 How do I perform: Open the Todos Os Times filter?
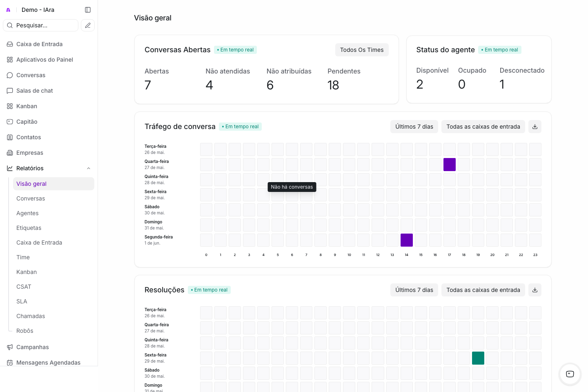click(362, 50)
